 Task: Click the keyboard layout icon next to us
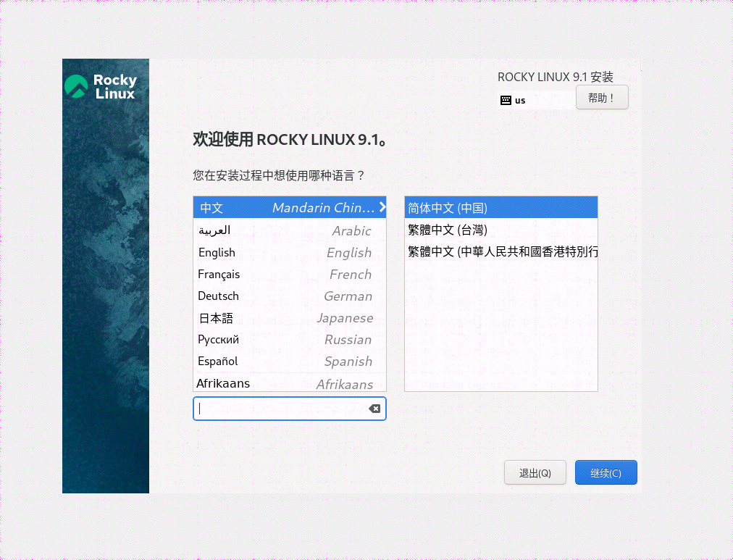tap(506, 100)
